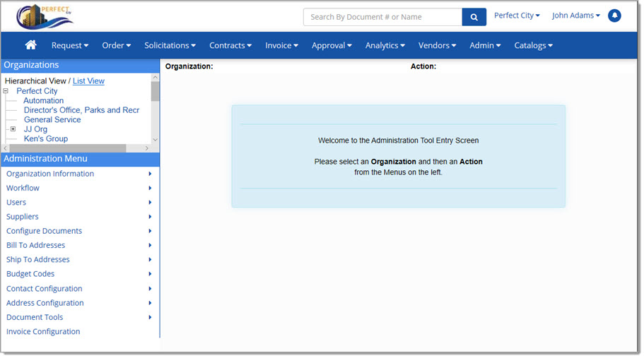Viewport: 644px width, 358px height.
Task: Go to home via house icon
Action: (x=31, y=45)
